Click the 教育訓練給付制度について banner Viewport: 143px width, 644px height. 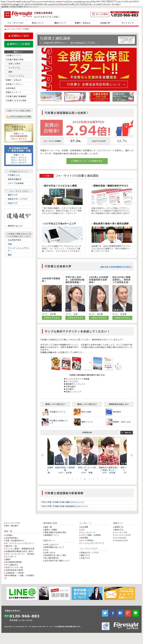click(87, 593)
